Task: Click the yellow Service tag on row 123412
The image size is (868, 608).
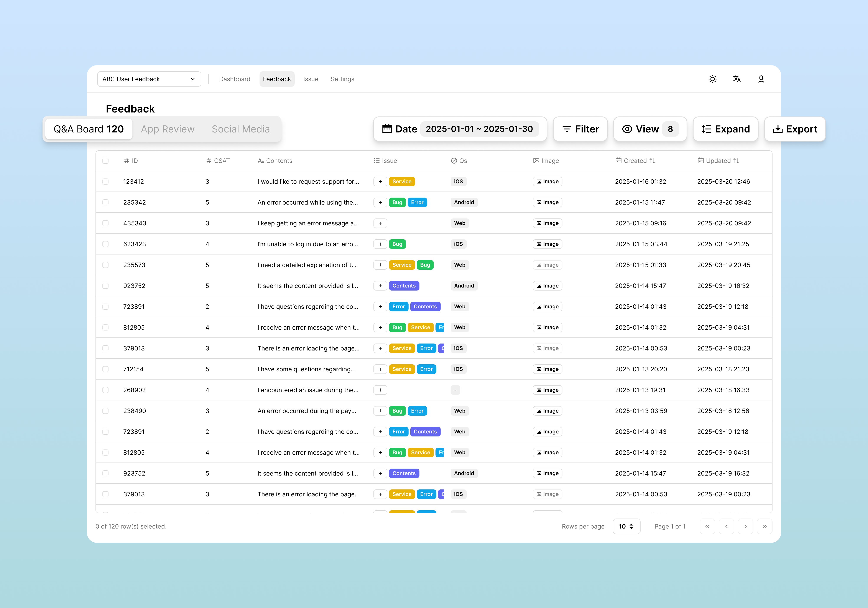Action: (x=401, y=182)
